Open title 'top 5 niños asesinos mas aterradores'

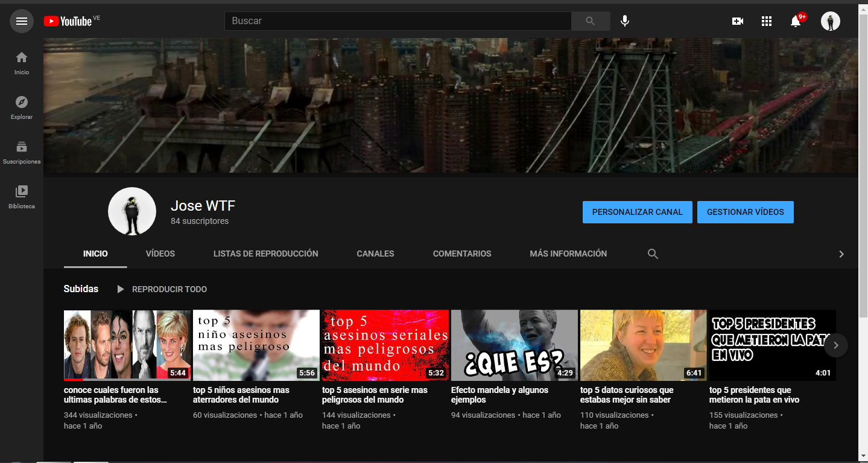(241, 395)
